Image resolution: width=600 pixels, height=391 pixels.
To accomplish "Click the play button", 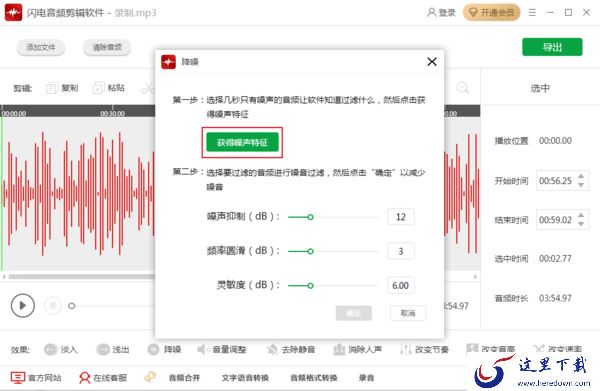I will tap(23, 305).
